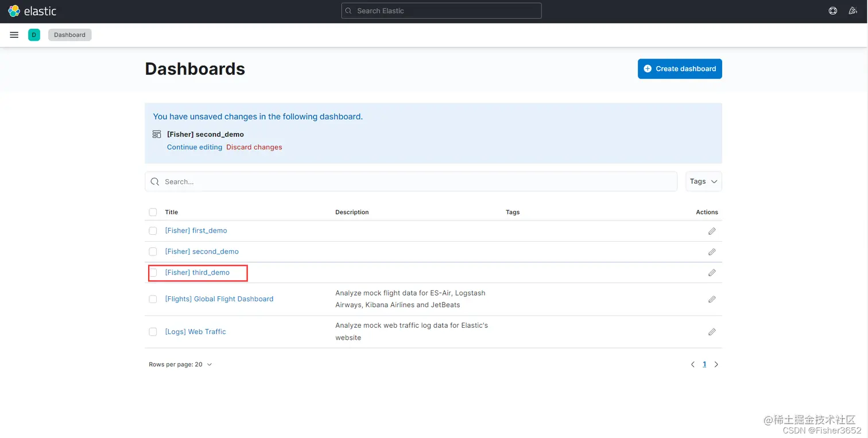The width and height of the screenshot is (868, 438).
Task: Open the hamburger navigation menu
Action: pos(14,35)
